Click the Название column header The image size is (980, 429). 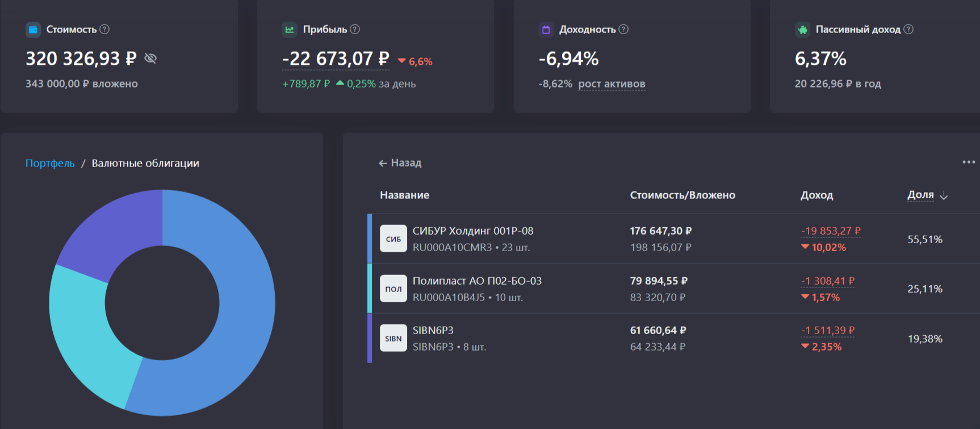(x=404, y=195)
